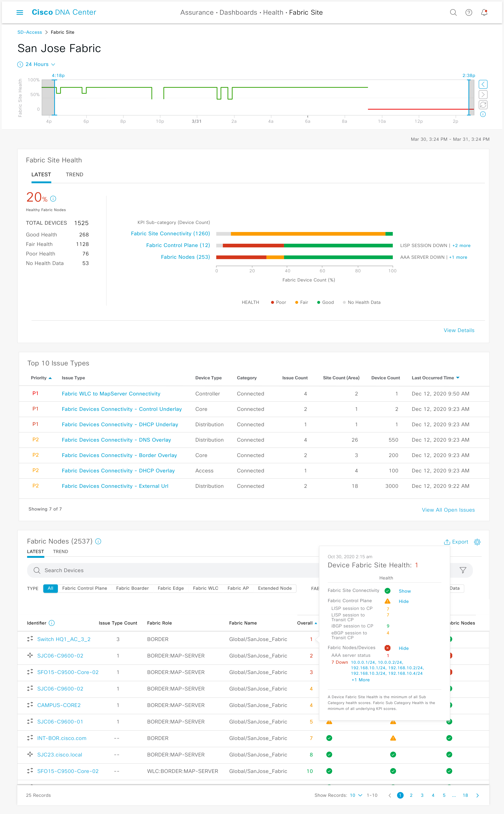Click the 4:18p timeline range handle
Viewport: 504px width, 814px height.
pos(54,97)
